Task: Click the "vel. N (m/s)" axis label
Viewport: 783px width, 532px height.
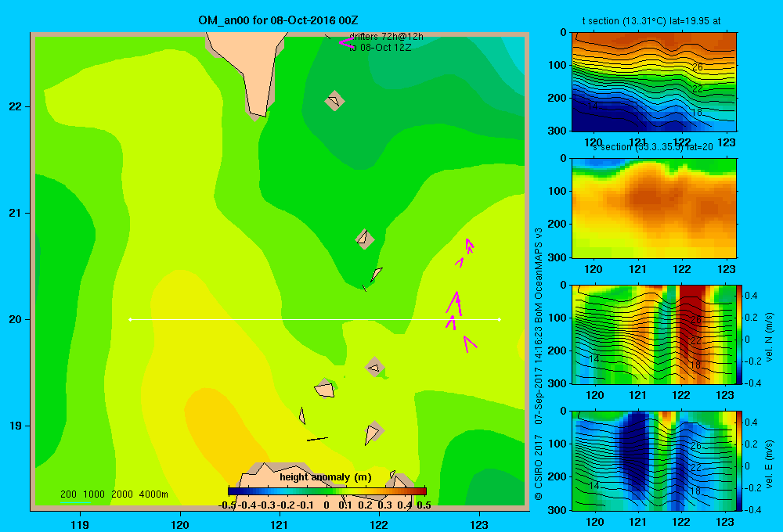Action: tap(770, 337)
